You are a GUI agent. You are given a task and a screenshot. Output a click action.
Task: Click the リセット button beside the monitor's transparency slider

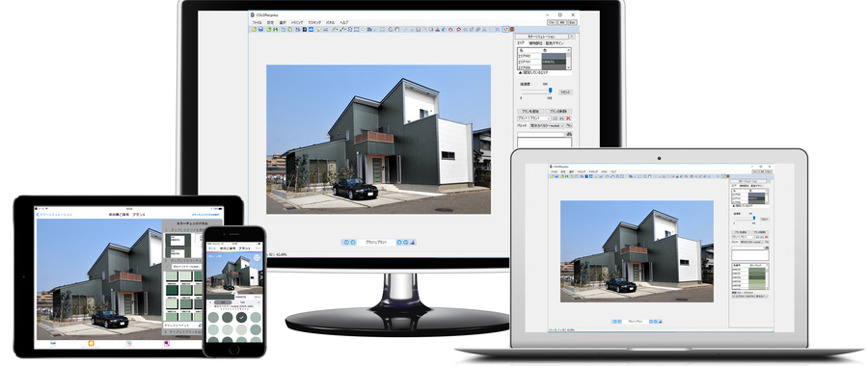[566, 92]
